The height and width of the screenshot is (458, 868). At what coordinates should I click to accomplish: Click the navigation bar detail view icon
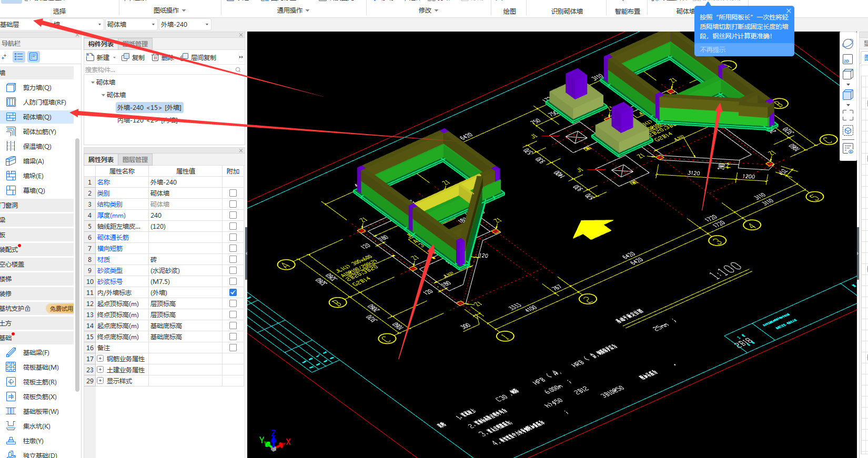click(34, 57)
